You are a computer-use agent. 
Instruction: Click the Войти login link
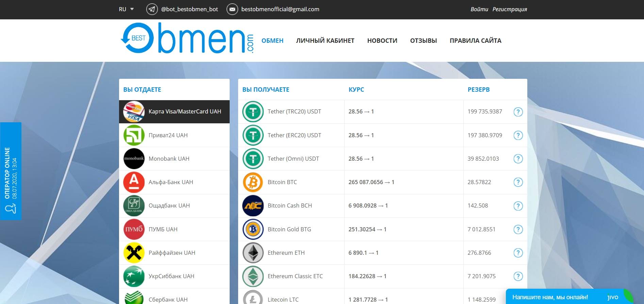tap(479, 9)
